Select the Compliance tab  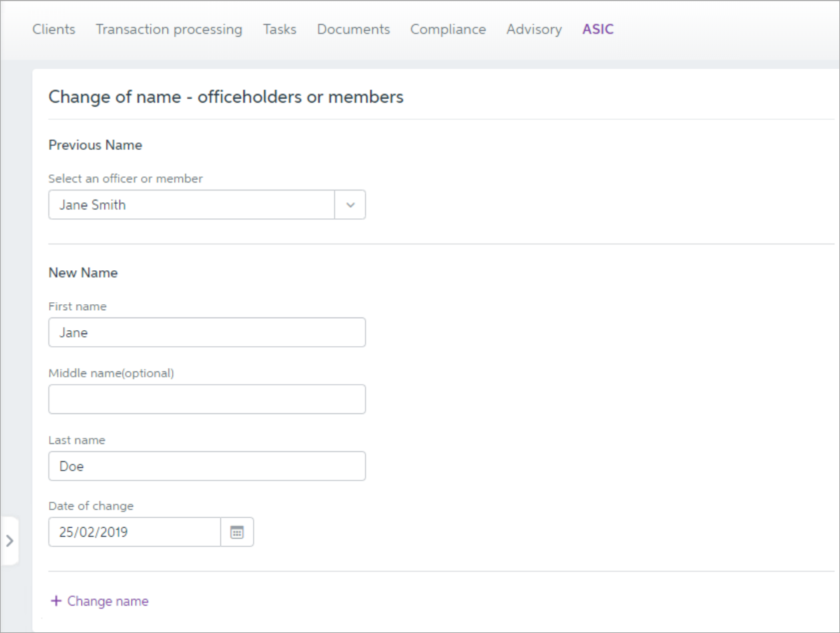[448, 29]
